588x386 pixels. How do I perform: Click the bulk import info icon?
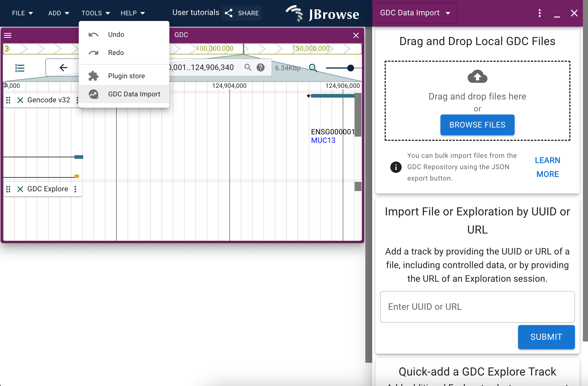(396, 167)
